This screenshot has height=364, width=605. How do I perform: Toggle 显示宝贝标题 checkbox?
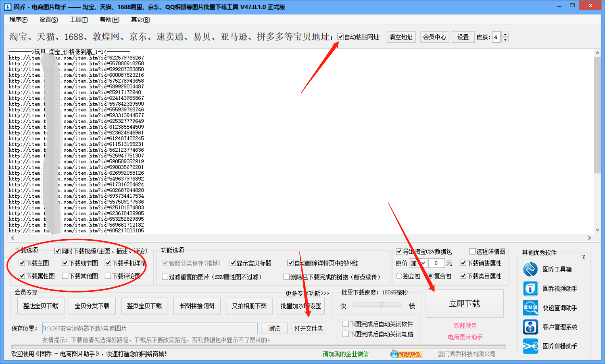(x=233, y=263)
